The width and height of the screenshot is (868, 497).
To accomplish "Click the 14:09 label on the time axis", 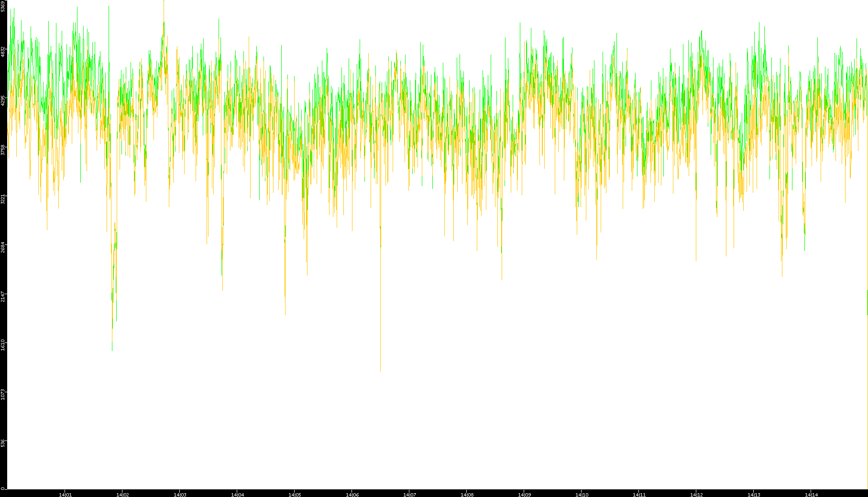I will (x=524, y=495).
